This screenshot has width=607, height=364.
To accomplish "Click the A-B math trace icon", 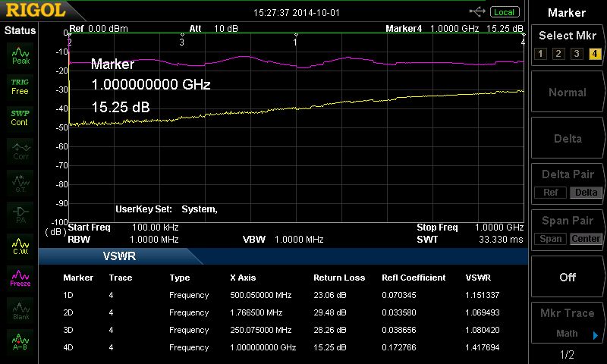I will (x=20, y=342).
